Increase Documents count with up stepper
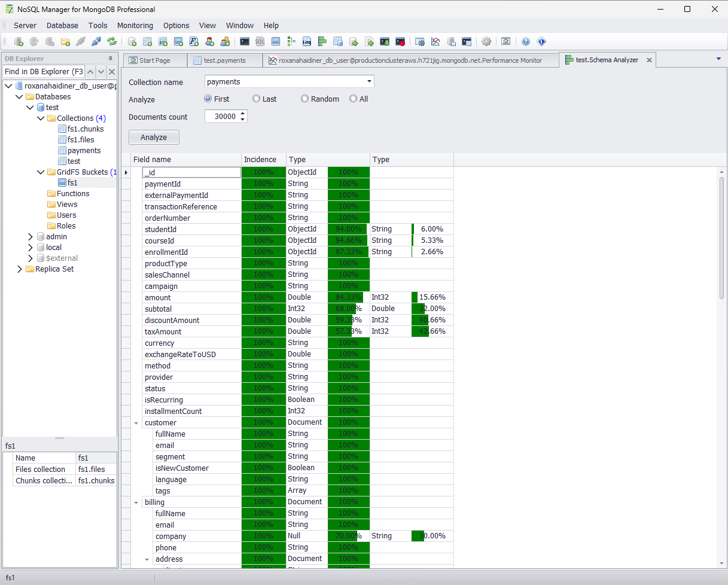The width and height of the screenshot is (728, 585). [x=243, y=113]
